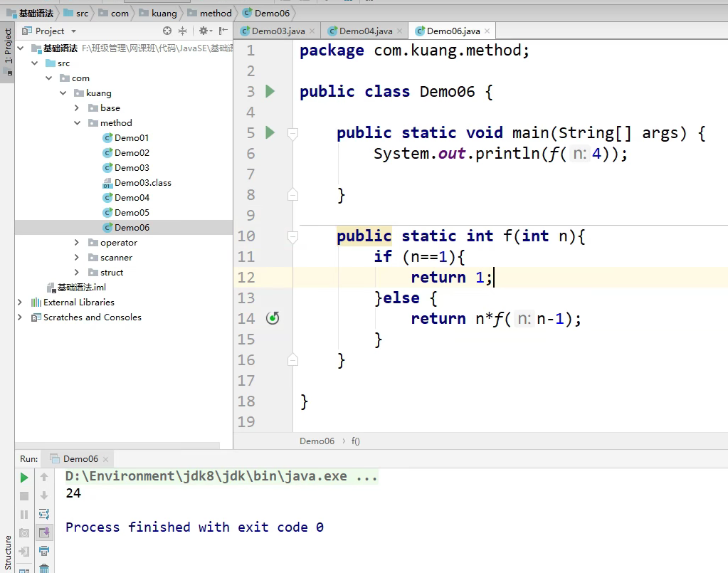Click Demo06 in editor bottom breadcrumb

coord(317,441)
